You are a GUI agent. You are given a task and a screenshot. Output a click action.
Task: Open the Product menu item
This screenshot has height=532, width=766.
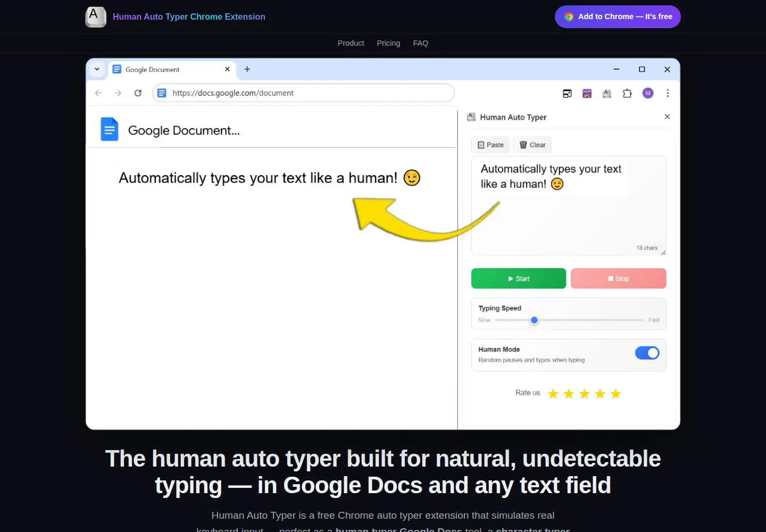(x=351, y=43)
